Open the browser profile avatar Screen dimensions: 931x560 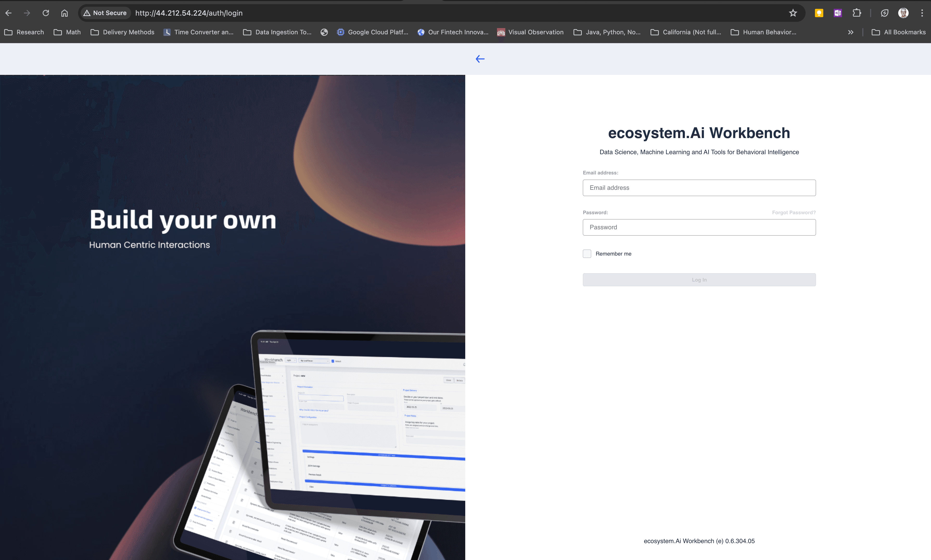pos(903,13)
